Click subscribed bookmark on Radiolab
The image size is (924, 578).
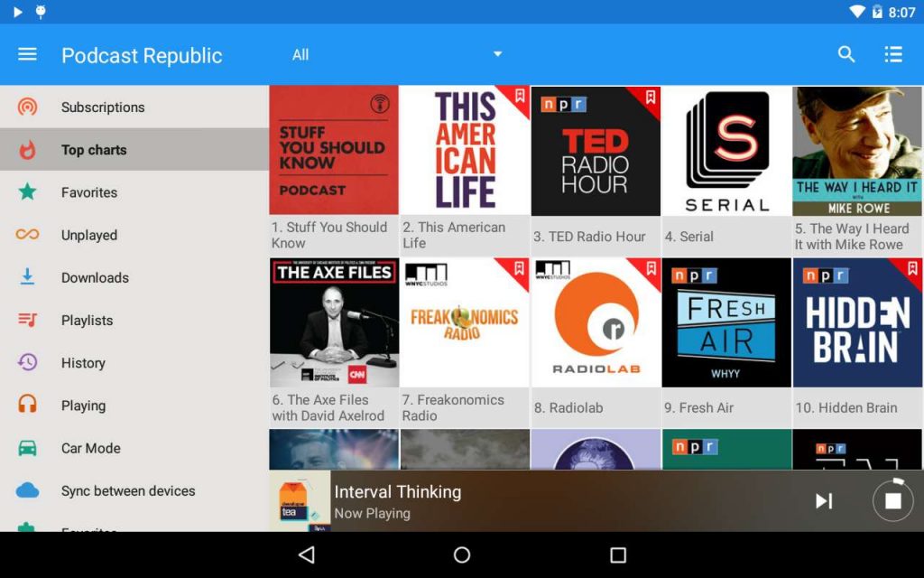click(651, 267)
